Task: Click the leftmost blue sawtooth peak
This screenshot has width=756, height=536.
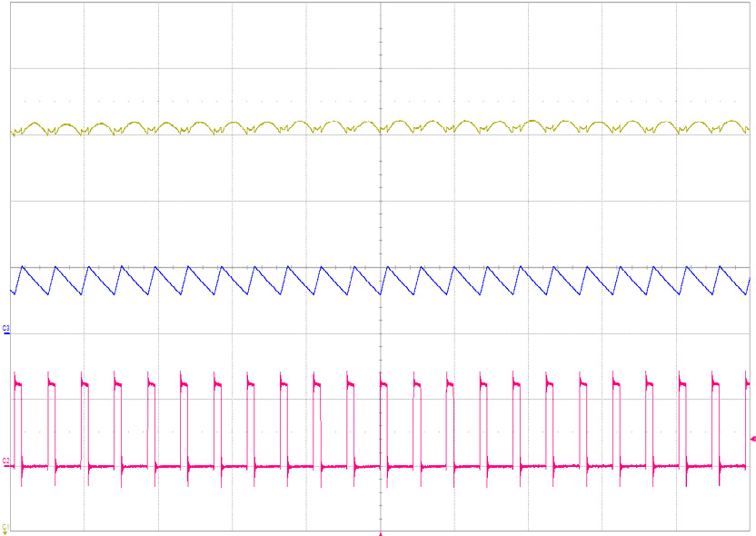Action: point(24,267)
